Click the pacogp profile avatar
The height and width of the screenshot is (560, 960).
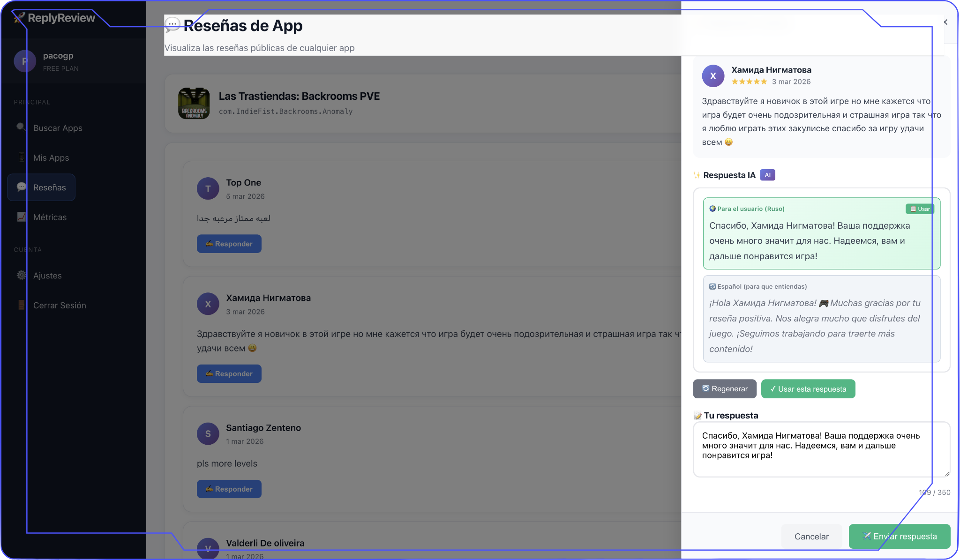click(x=25, y=61)
